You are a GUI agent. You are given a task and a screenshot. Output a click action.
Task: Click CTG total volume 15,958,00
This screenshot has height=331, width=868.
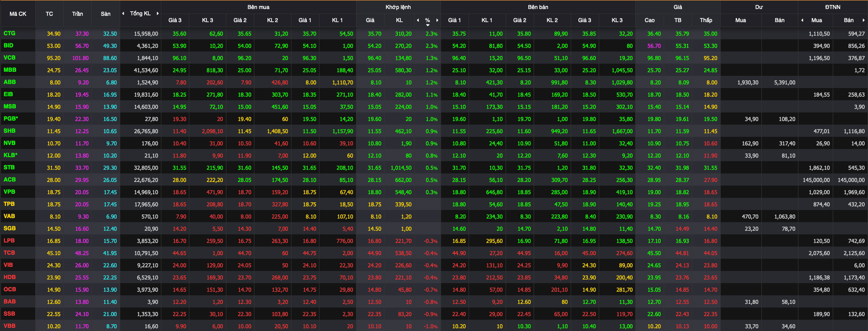146,34
